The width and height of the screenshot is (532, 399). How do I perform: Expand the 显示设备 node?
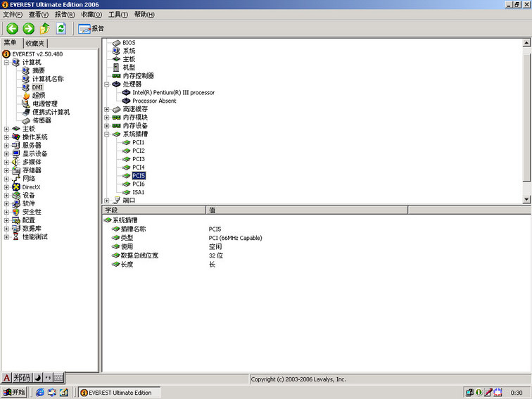[x=6, y=153]
